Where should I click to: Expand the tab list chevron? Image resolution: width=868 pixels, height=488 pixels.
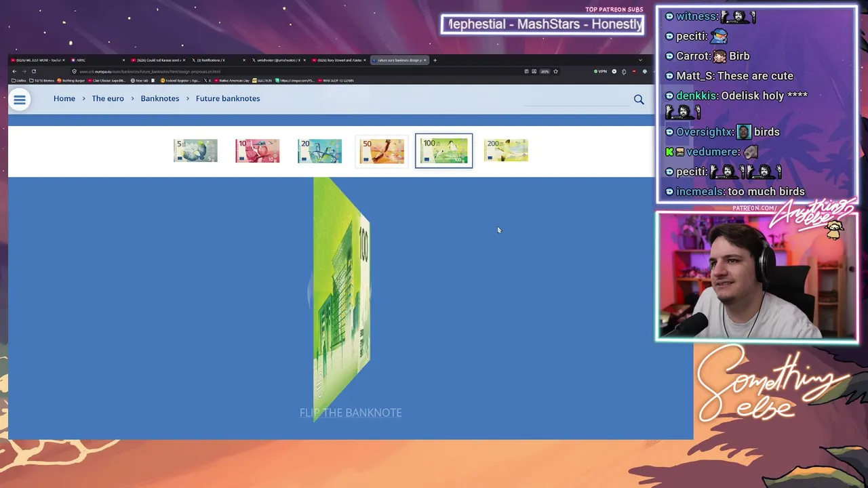click(x=640, y=60)
